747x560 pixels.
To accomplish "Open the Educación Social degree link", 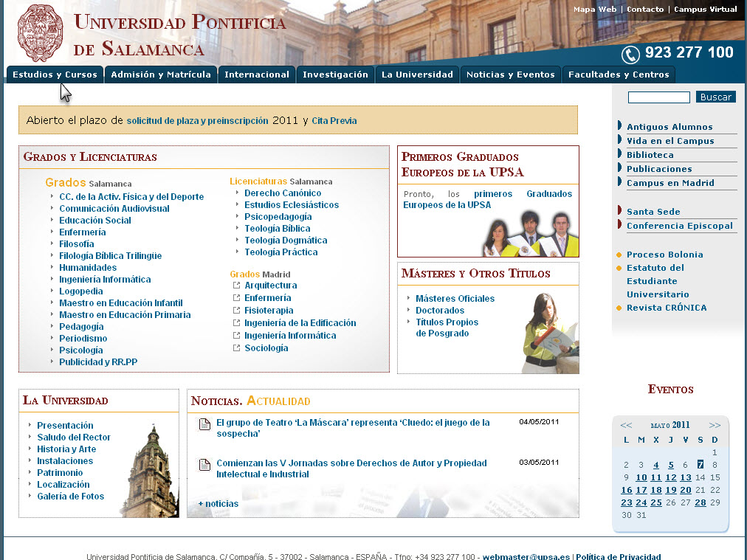I will click(x=94, y=221).
